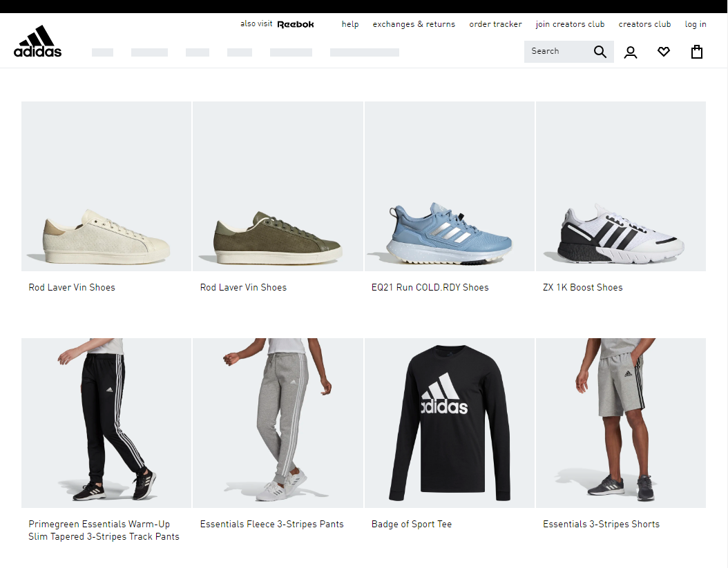Image resolution: width=728 pixels, height=568 pixels.
Task: View the ZX 1K Boost Shoes image
Action: 621,186
